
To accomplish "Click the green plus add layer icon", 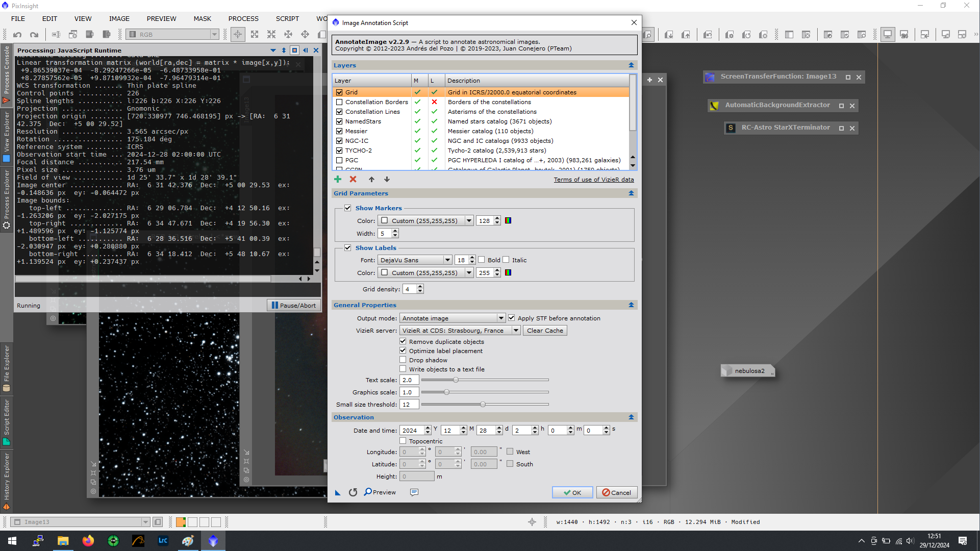I will pos(338,179).
